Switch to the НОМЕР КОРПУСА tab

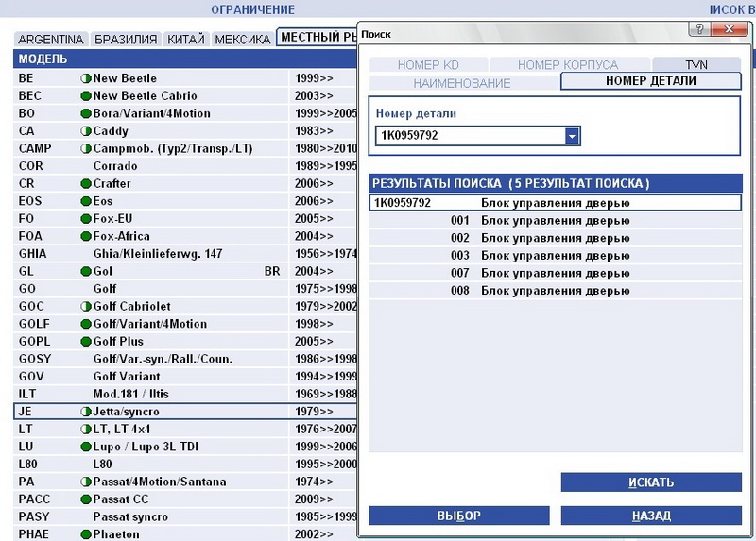(x=568, y=64)
